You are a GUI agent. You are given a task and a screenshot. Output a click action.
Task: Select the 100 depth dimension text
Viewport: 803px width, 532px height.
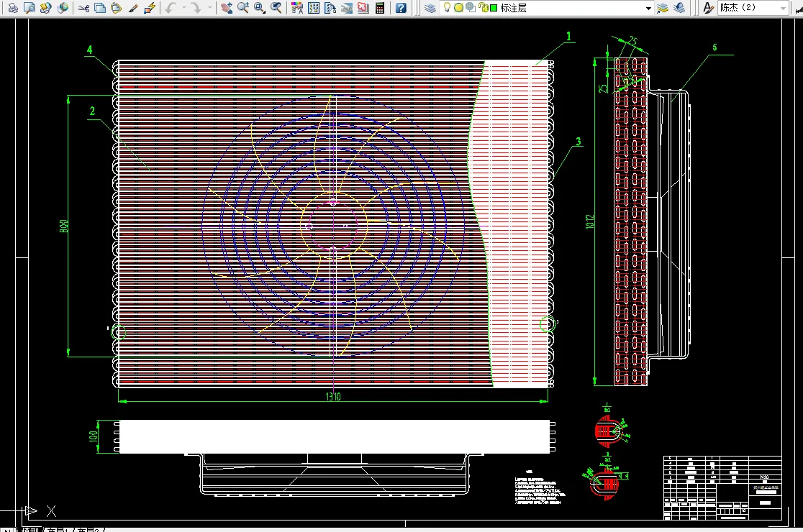(x=94, y=436)
